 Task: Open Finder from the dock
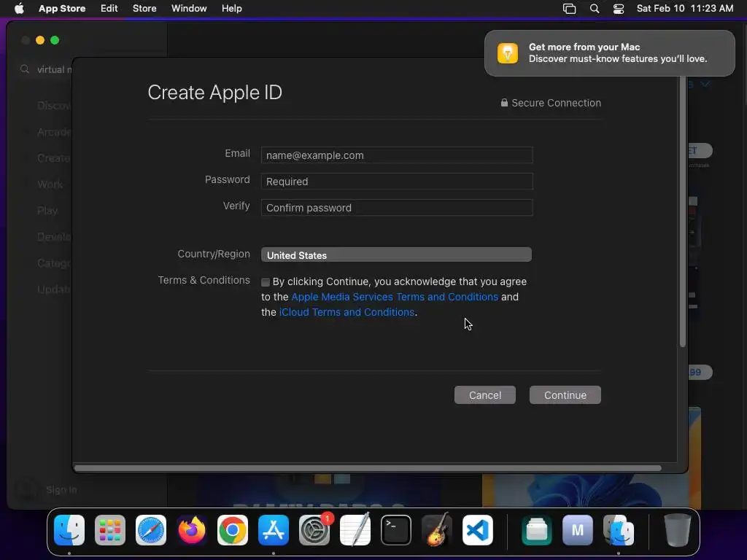point(69,530)
